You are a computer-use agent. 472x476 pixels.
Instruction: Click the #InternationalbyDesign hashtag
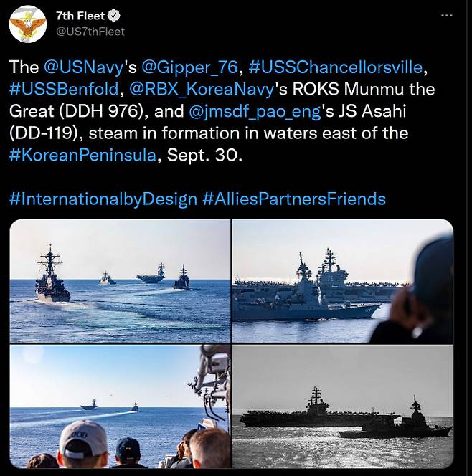pos(103,199)
